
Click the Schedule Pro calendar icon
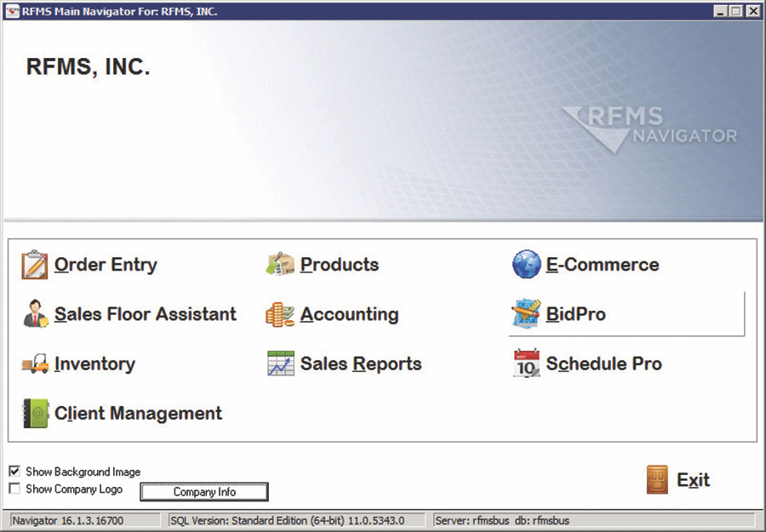526,363
